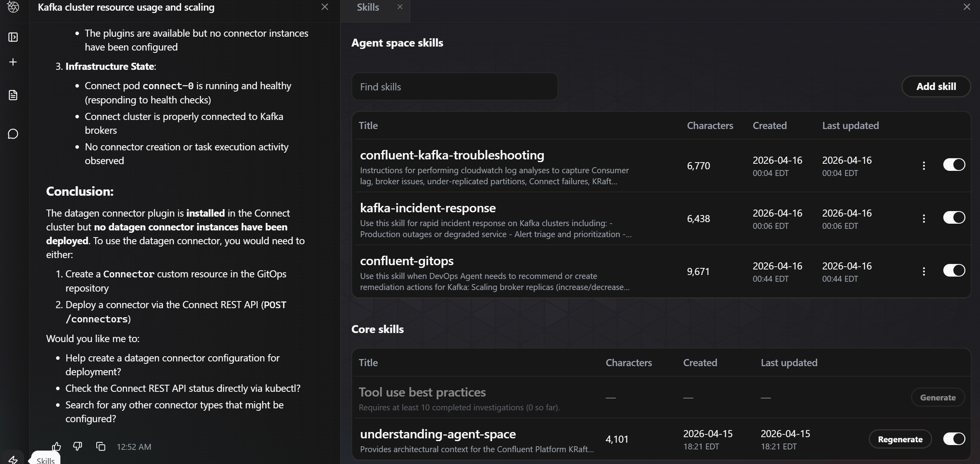Click the Agent space Title column header
Image resolution: width=980 pixels, height=464 pixels.
[368, 125]
